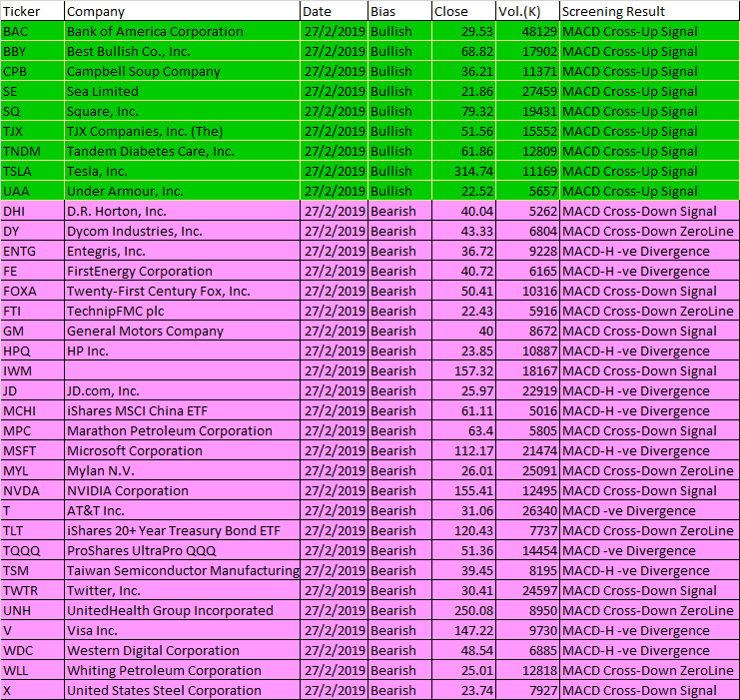This screenshot has width=740, height=700.
Task: Select the Bank of America Corporation cell
Action: 182,31
